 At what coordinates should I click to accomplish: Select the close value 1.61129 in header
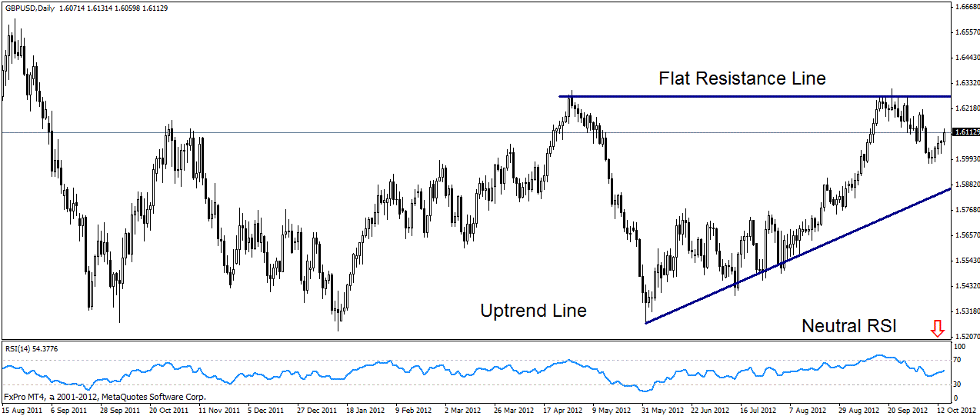coord(155,8)
